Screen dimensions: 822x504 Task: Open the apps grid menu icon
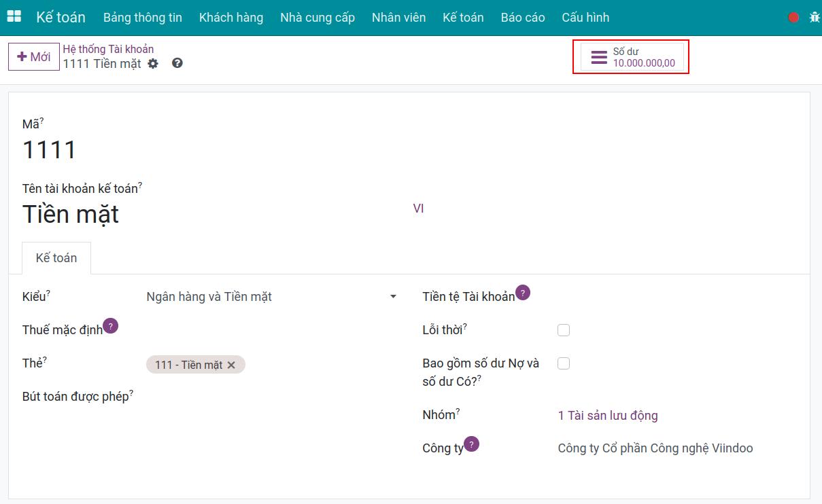click(14, 17)
